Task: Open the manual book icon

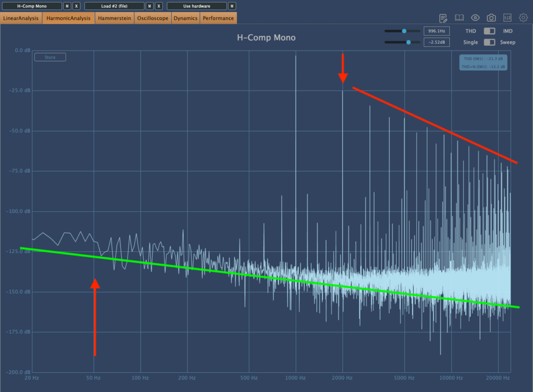Action: tap(459, 18)
